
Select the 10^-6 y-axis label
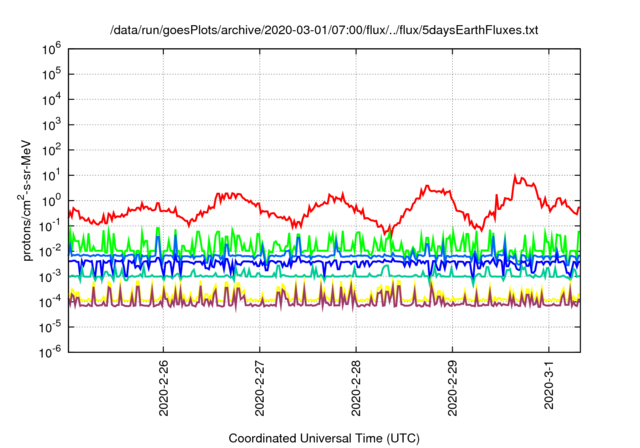[x=51, y=353]
